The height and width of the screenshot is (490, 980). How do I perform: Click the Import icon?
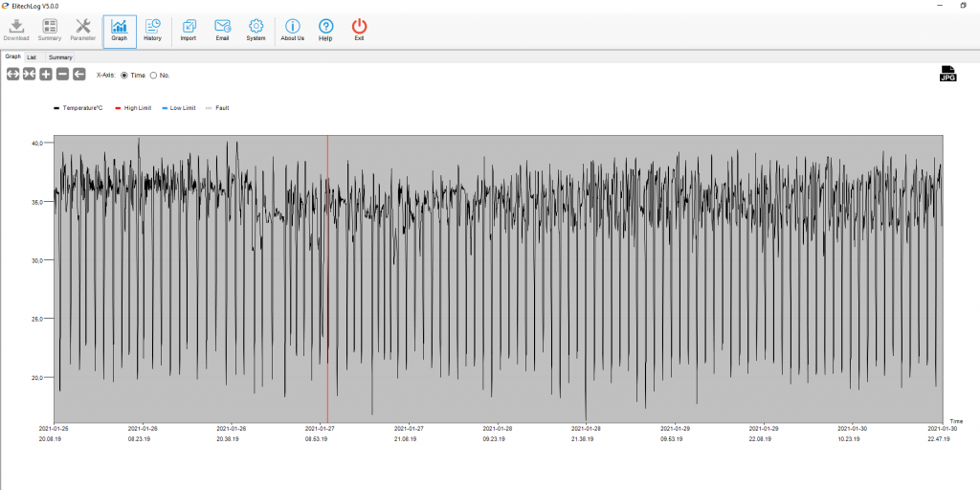click(189, 30)
